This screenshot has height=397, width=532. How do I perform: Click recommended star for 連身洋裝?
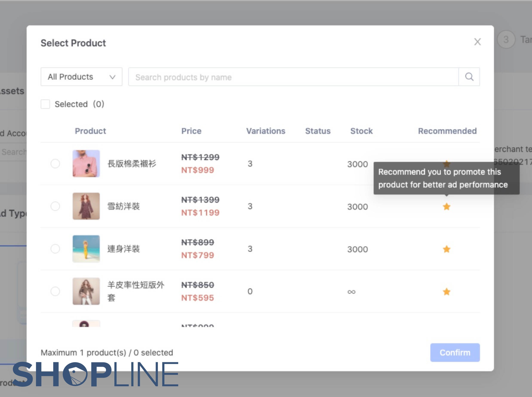pos(446,249)
